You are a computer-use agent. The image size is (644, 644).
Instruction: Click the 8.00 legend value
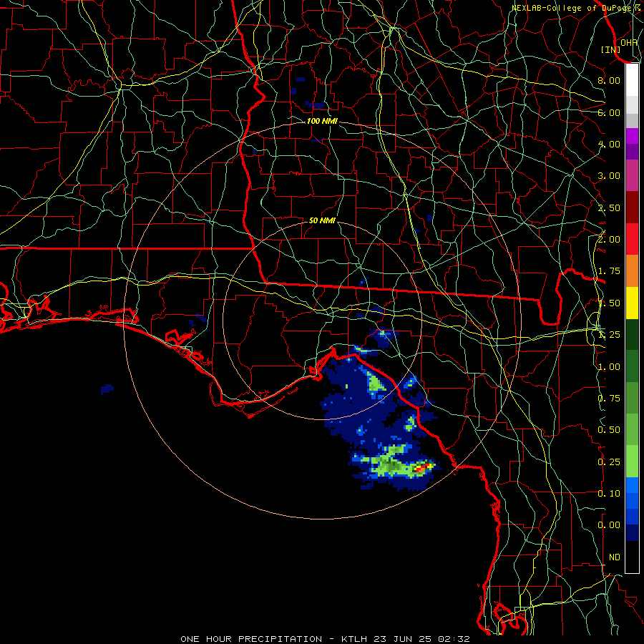609,80
